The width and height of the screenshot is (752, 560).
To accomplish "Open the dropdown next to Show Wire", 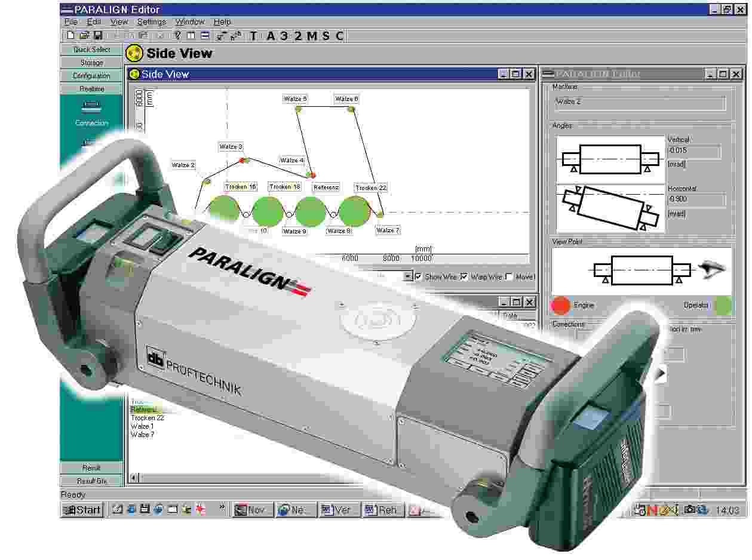I will 409,276.
